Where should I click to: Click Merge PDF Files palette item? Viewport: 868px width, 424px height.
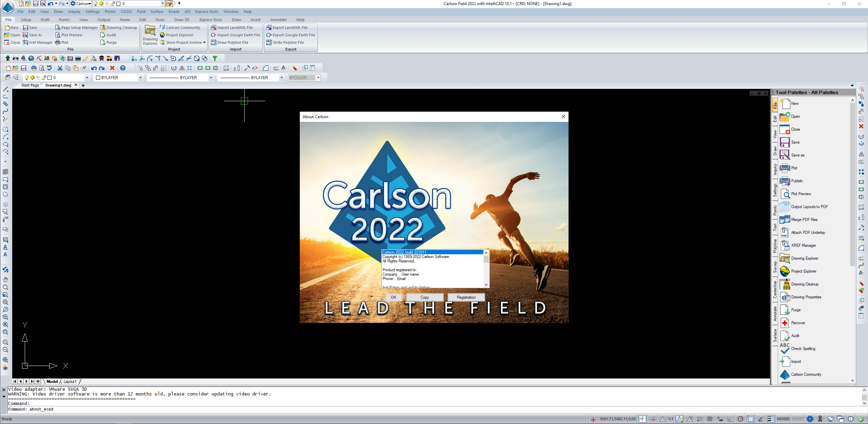(x=804, y=220)
